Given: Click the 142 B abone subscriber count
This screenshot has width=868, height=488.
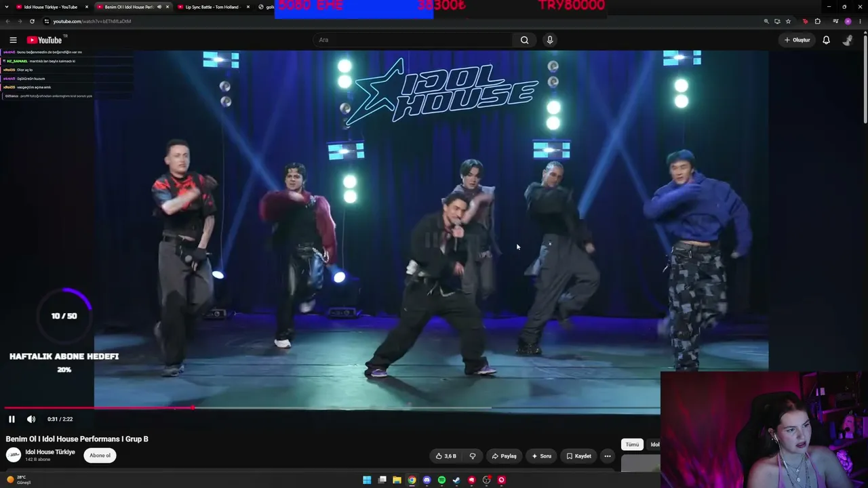Looking at the screenshot, I should [38, 460].
